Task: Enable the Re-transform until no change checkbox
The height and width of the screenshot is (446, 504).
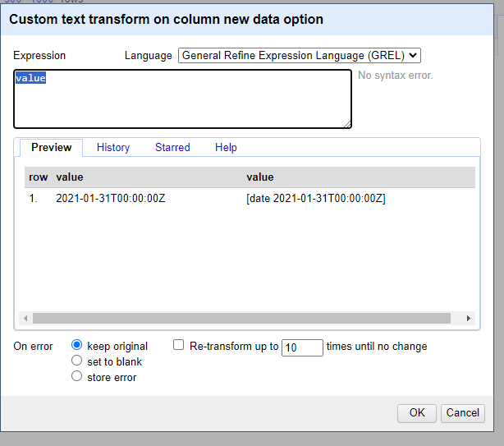Action: point(178,345)
